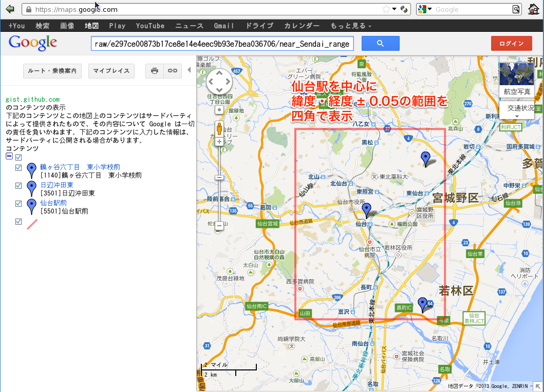Image resolution: width=544 pixels, height=392 pixels.
Task: Uncheck the 鶴ヶ谷六丁目 東小学校前 checkbox
Action: [18, 168]
